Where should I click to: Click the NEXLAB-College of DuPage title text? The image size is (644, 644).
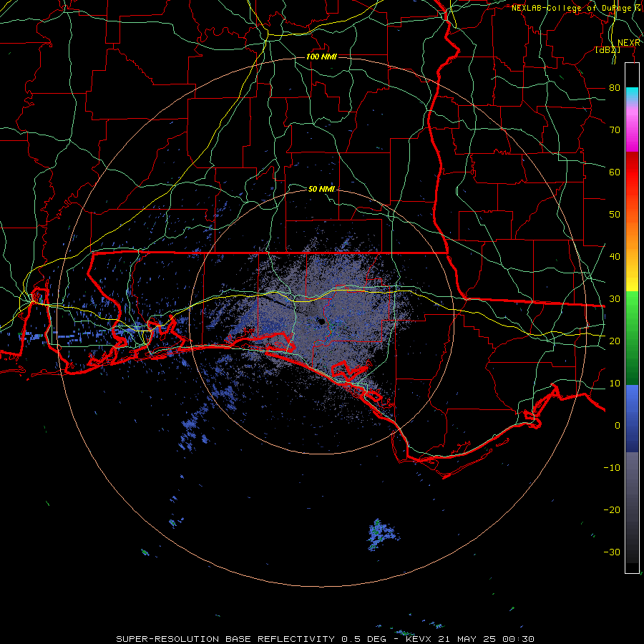pos(576,8)
